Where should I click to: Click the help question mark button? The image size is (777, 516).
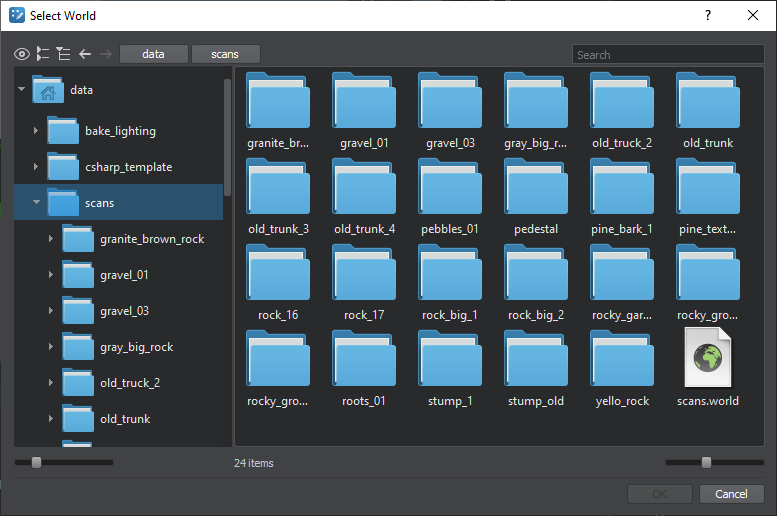[708, 15]
